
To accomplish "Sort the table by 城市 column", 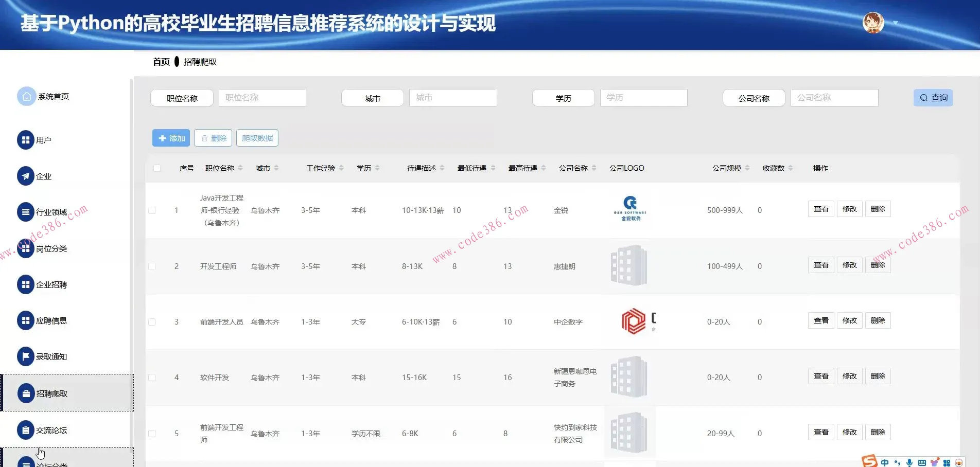I will (x=277, y=167).
